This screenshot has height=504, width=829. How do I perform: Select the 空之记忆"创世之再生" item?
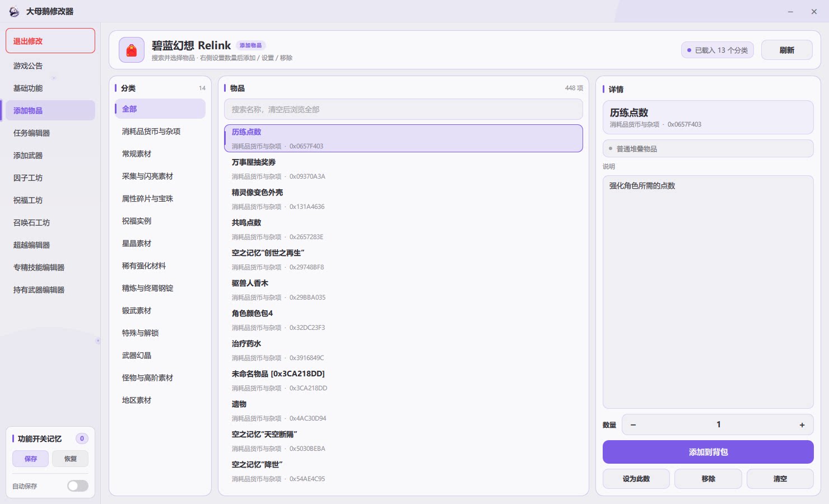point(403,259)
